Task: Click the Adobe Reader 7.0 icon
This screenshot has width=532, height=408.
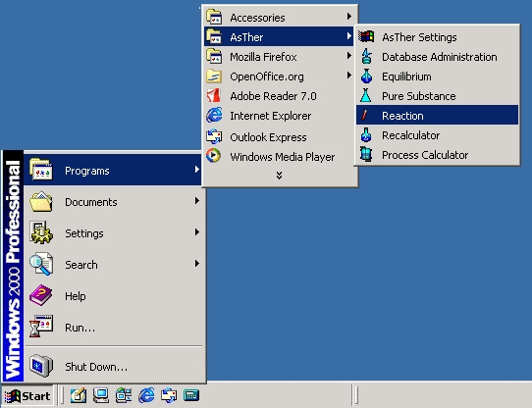Action: pyautogui.click(x=214, y=96)
